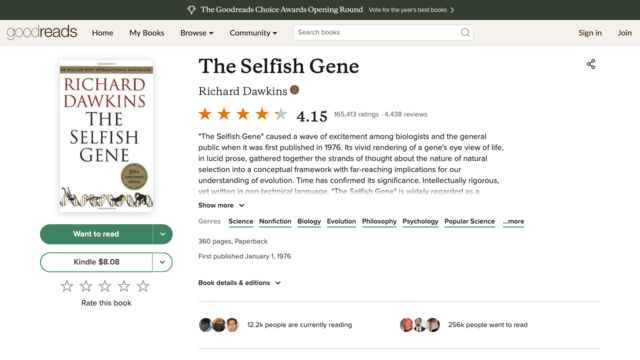Click the Want to read button
Screen dimensions: 640x360
click(x=96, y=234)
